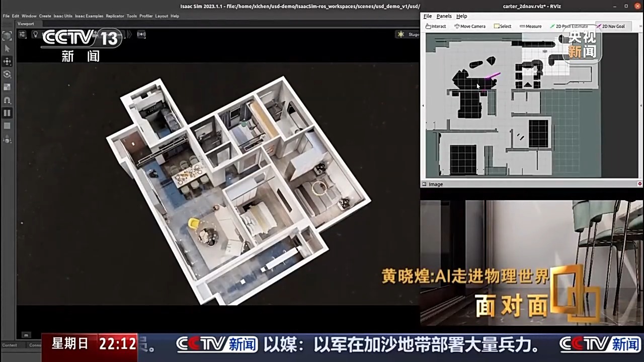Open viewport settings sliders icon

(x=23, y=34)
